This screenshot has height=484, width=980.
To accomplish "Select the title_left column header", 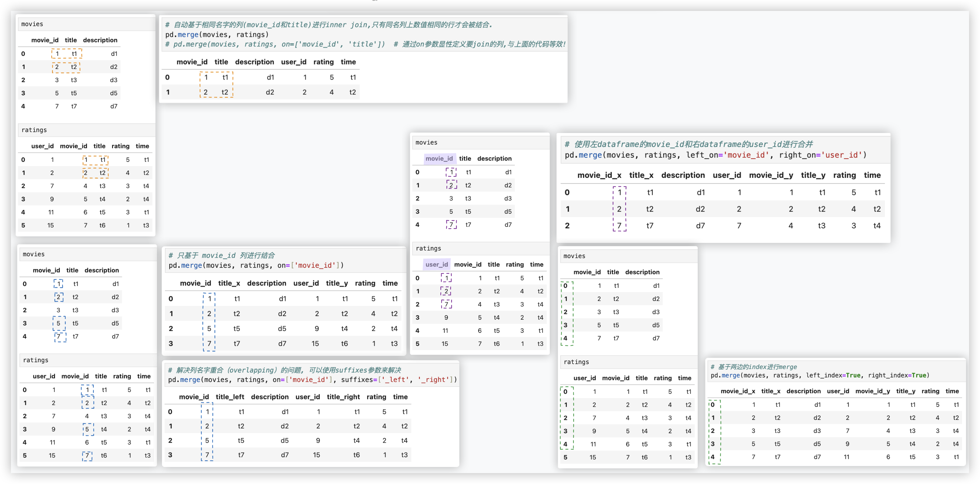I will pyautogui.click(x=230, y=397).
